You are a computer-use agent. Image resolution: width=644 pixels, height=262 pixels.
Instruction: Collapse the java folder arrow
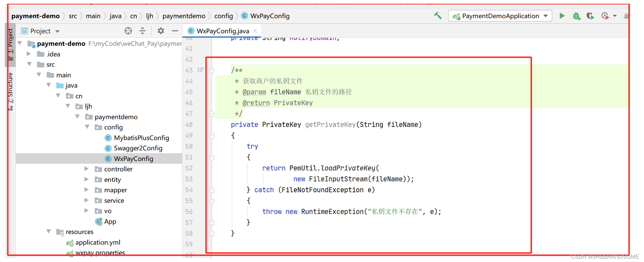(x=49, y=85)
